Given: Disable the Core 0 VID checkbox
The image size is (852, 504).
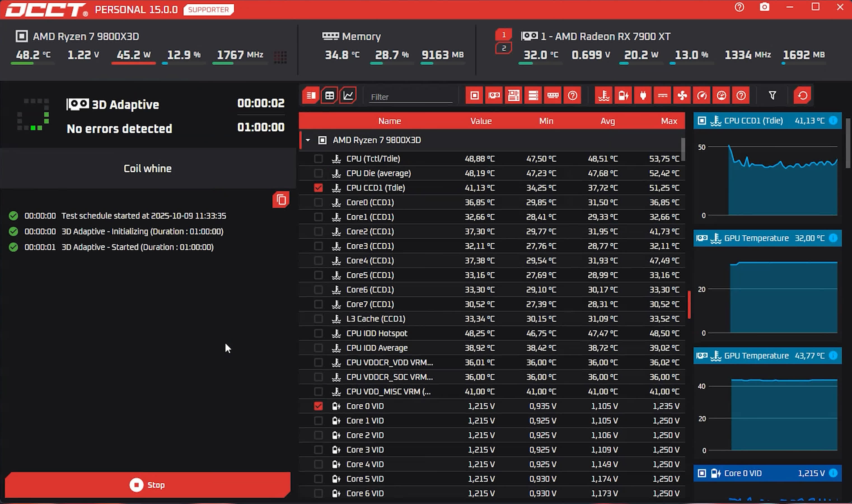Looking at the screenshot, I should click(x=318, y=406).
